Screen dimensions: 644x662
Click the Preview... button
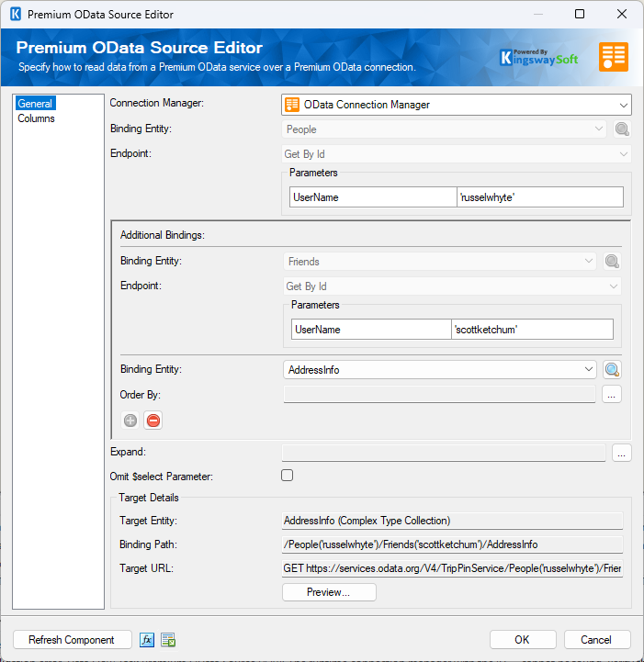point(329,592)
